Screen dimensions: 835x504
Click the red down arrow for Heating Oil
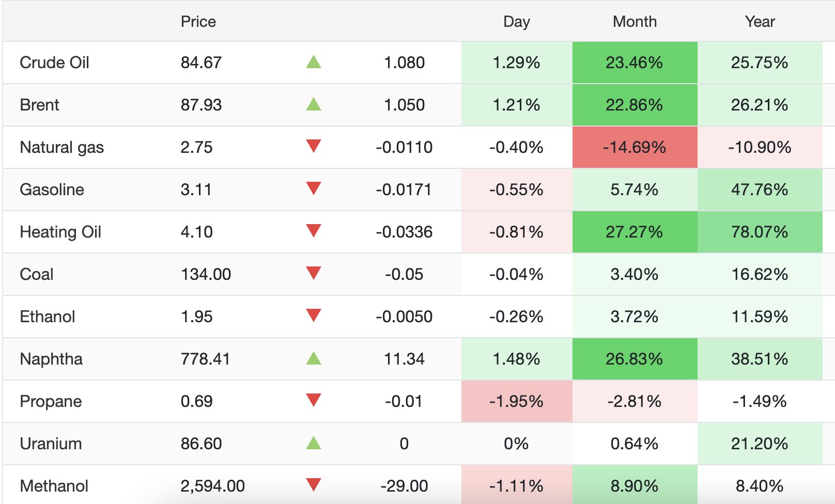pyautogui.click(x=314, y=231)
